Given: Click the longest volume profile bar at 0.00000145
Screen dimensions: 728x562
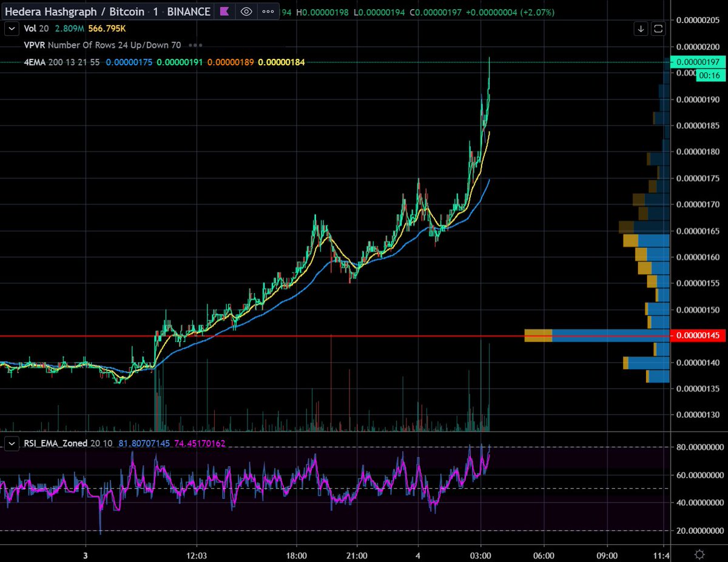Looking at the screenshot, I should 597,336.
